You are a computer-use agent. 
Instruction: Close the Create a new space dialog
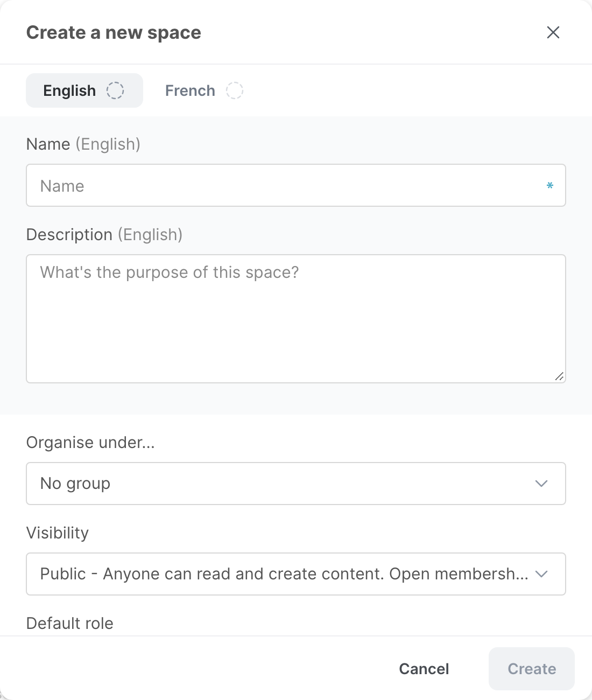point(553,32)
